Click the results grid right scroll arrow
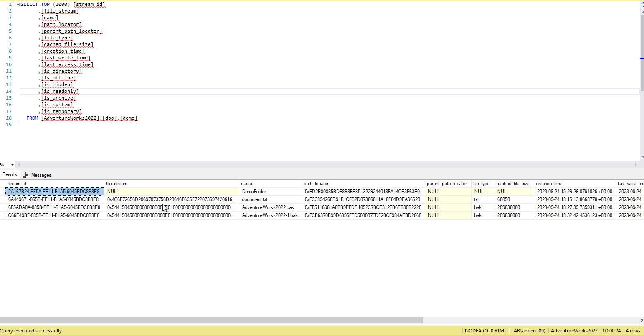The image size is (644, 335). [641, 320]
